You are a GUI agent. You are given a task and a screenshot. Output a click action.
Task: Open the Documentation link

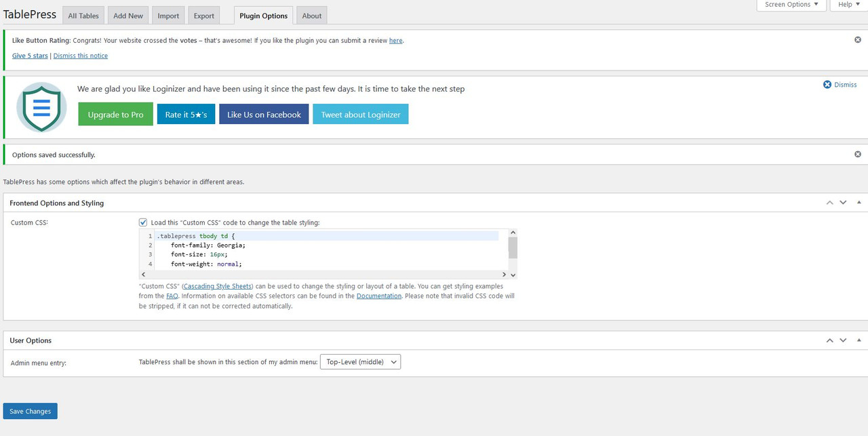379,296
